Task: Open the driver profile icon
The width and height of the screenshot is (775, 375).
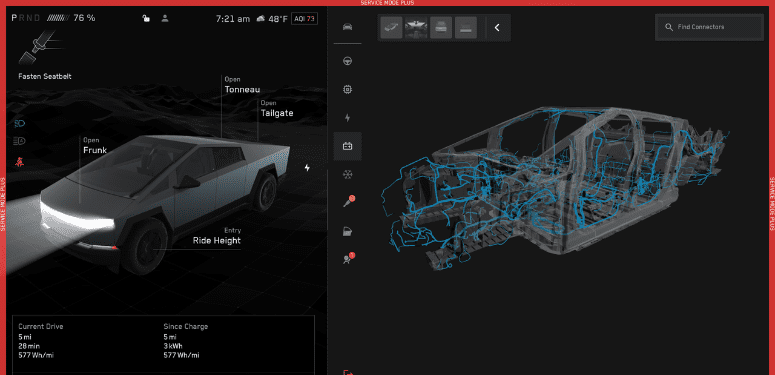Action: (x=165, y=18)
